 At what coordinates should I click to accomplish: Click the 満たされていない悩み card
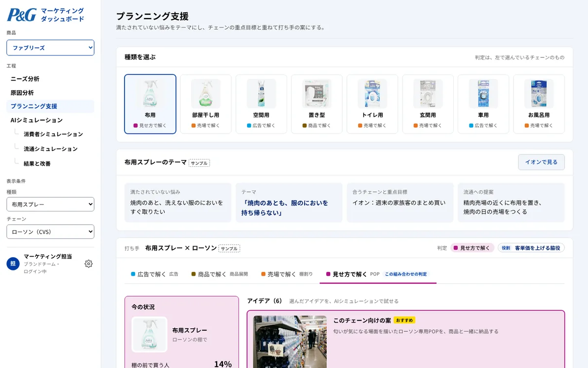click(x=178, y=203)
